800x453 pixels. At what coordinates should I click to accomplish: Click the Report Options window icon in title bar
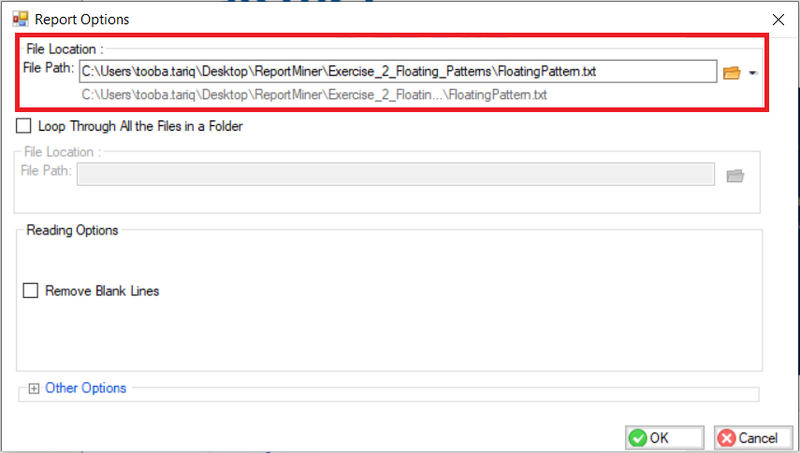click(x=19, y=18)
